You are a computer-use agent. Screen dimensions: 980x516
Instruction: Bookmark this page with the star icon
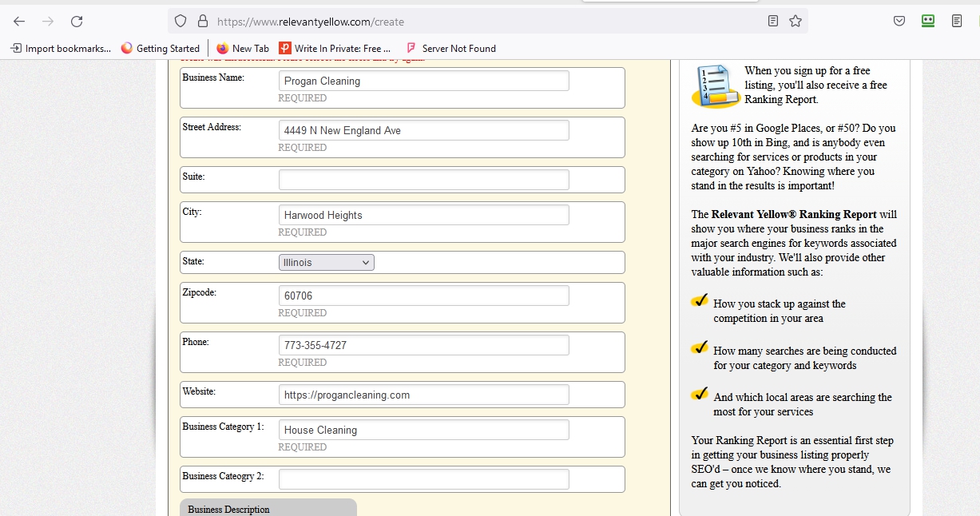tap(796, 22)
